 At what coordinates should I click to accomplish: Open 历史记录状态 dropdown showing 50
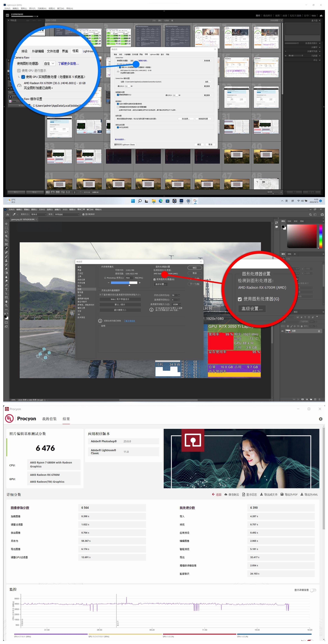(x=176, y=295)
